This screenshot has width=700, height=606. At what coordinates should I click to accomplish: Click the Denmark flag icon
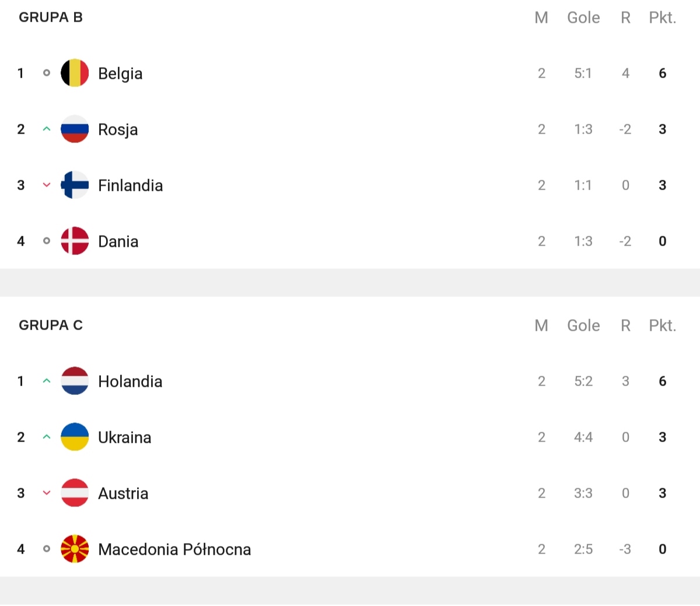[75, 241]
